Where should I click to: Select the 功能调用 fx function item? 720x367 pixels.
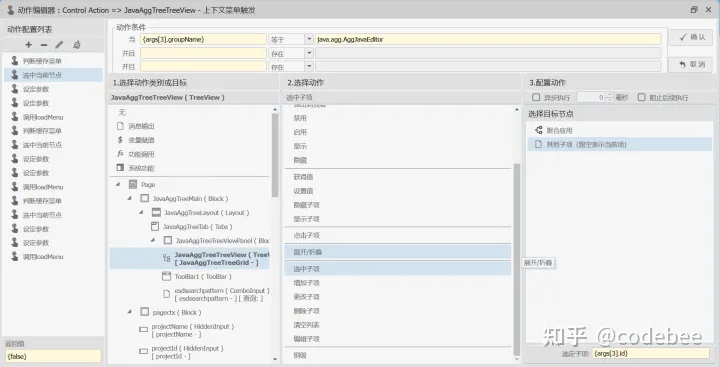click(120, 154)
